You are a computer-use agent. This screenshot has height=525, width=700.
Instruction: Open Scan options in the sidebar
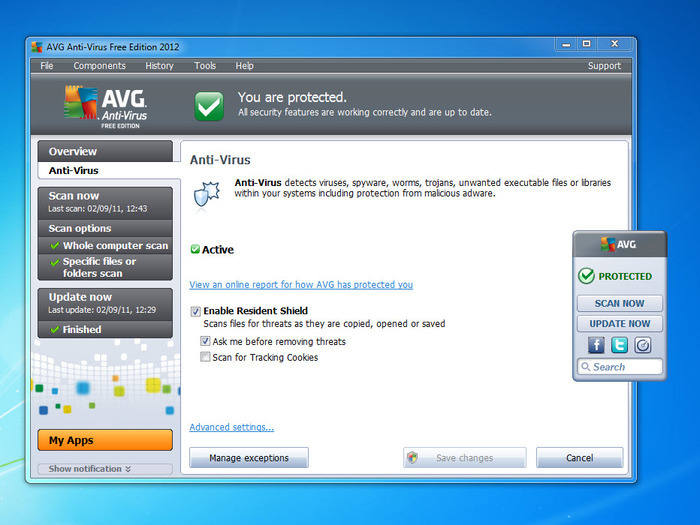[x=80, y=228]
